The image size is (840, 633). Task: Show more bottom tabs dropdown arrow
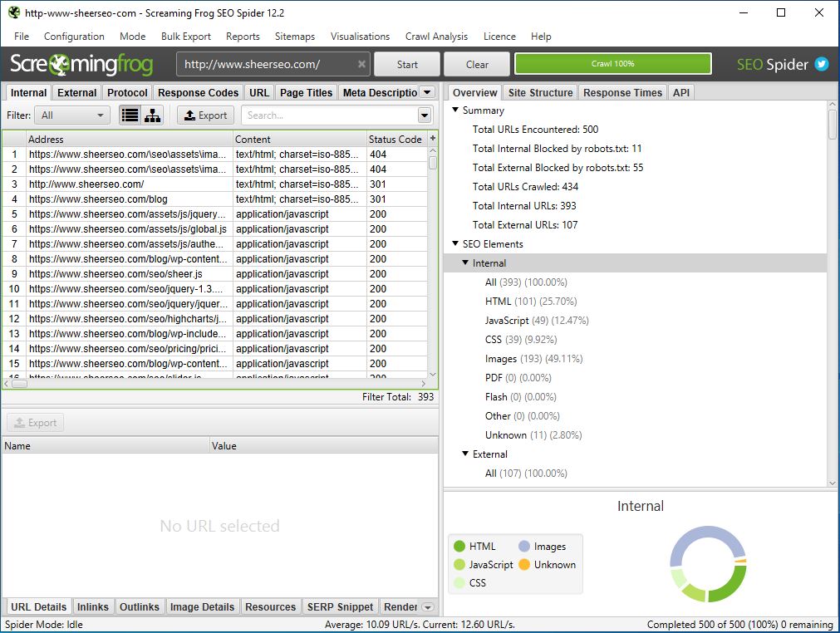click(x=428, y=607)
